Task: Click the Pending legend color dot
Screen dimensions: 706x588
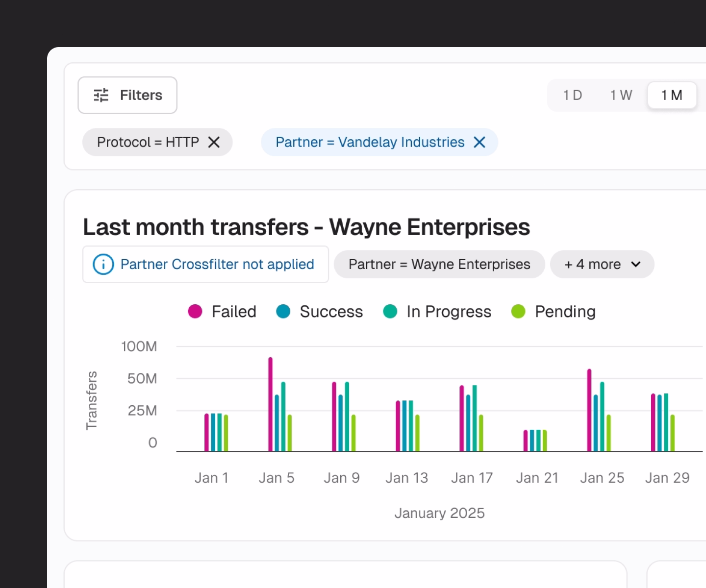Action: (518, 312)
